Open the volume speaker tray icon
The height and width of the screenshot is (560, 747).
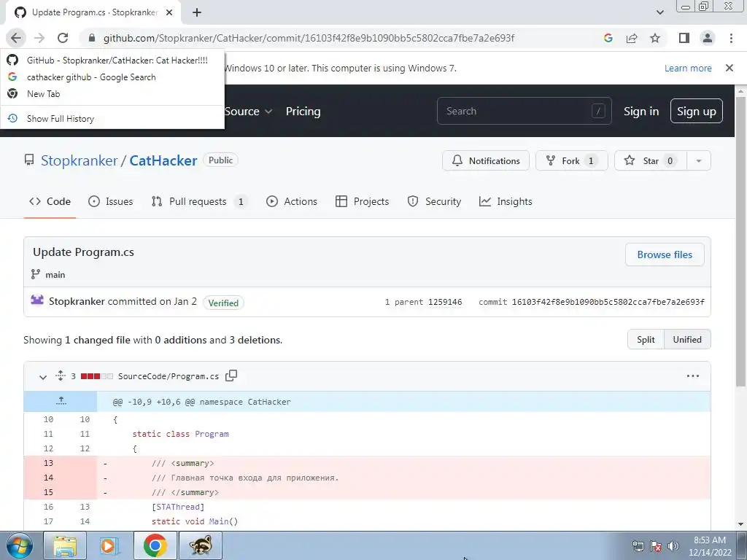click(x=673, y=546)
